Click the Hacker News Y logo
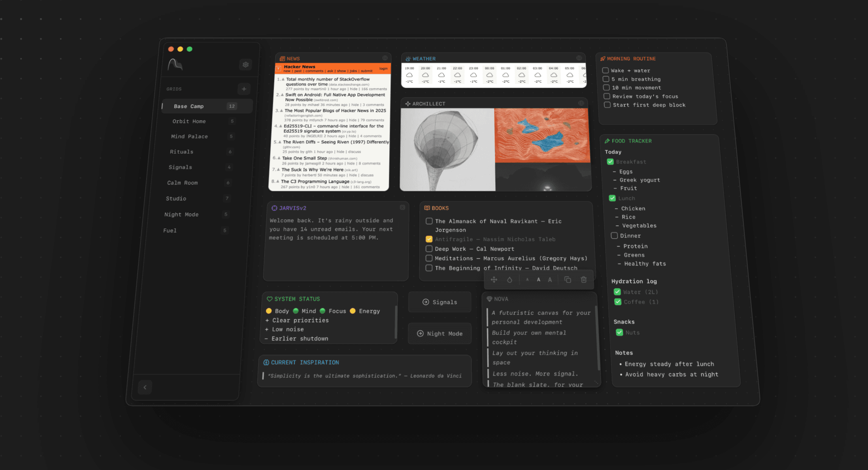 279,69
